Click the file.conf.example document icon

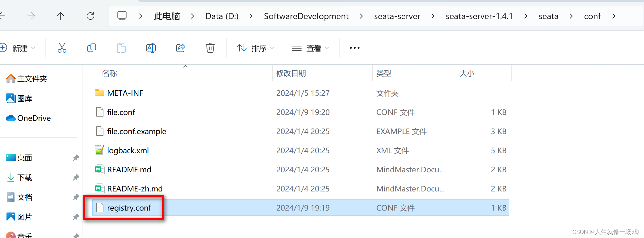click(x=100, y=131)
